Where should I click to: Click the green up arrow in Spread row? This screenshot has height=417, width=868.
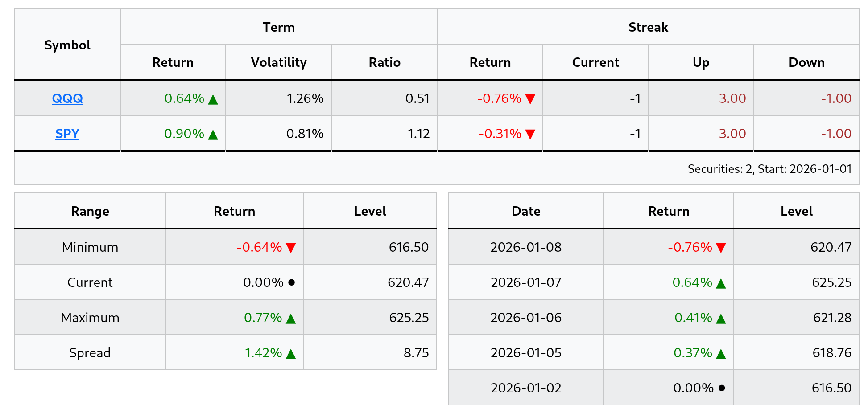pos(291,353)
